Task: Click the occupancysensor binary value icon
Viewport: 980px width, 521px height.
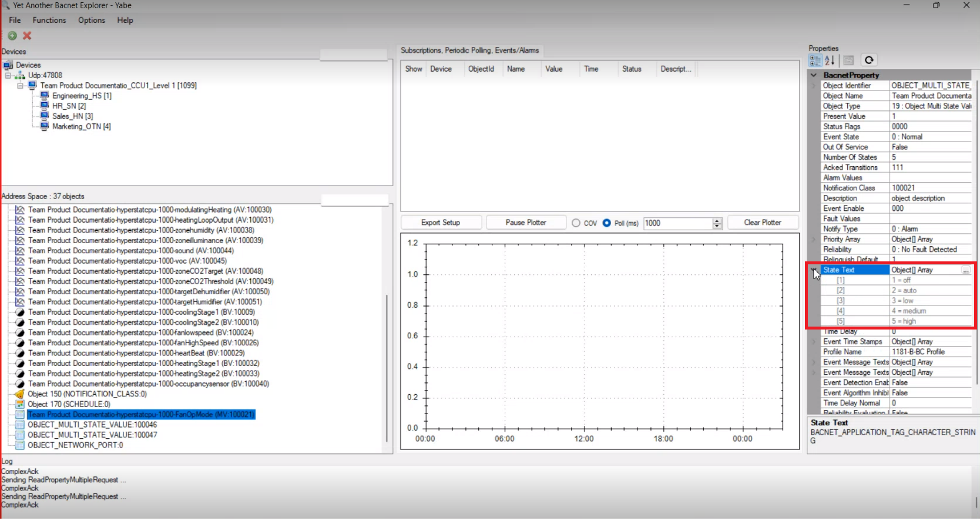Action: click(x=20, y=384)
